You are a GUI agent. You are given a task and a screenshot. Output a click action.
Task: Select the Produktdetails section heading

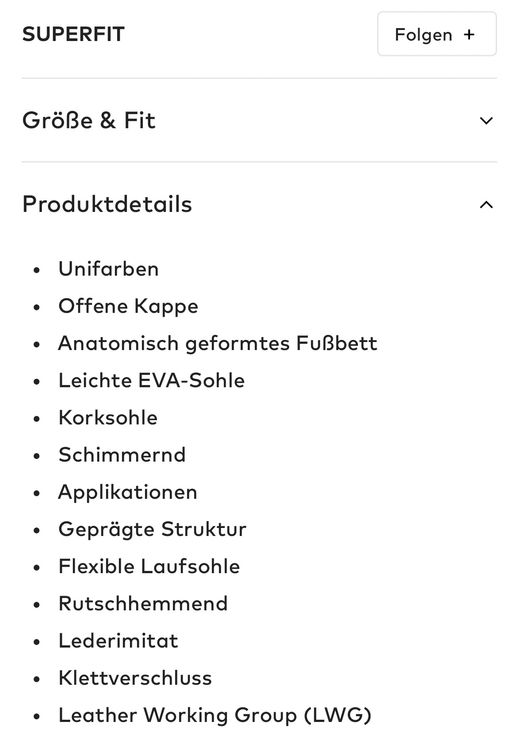107,204
